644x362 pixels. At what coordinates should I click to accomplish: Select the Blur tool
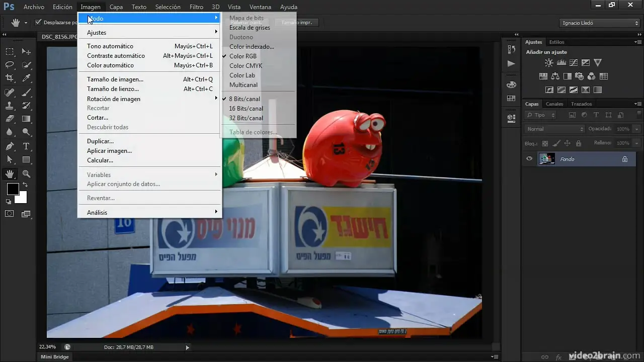[x=10, y=132]
